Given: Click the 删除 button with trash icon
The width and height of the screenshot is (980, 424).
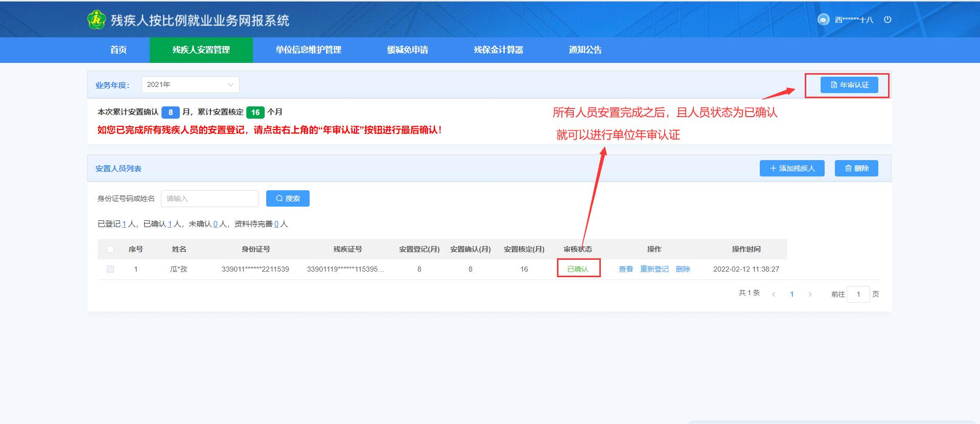Looking at the screenshot, I should pos(856,168).
